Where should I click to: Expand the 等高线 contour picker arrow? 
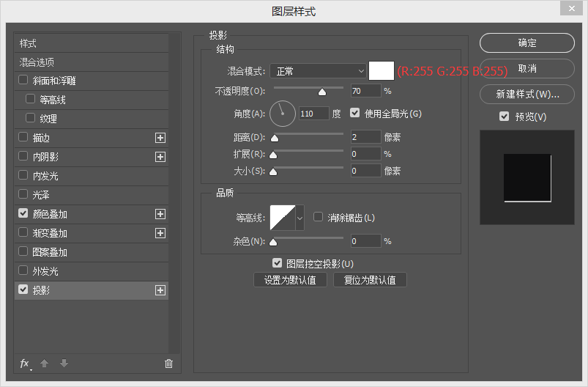pos(299,218)
